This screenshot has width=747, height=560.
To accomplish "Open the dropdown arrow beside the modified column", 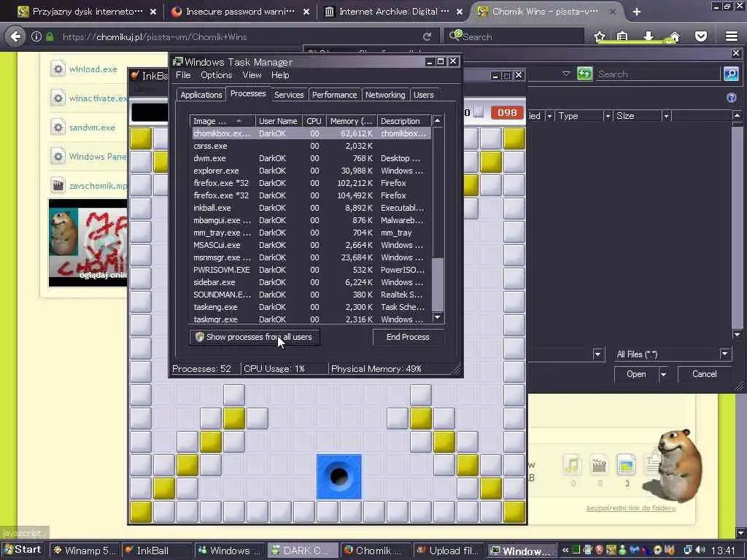I will (x=549, y=116).
